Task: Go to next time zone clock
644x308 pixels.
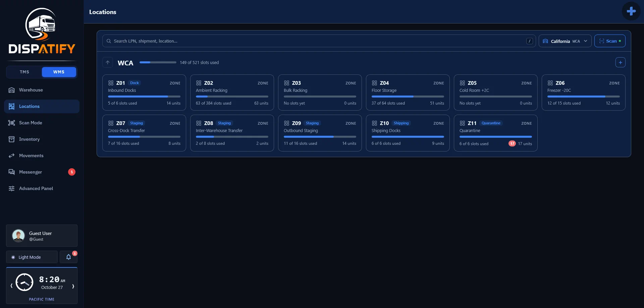Action: click(x=73, y=286)
